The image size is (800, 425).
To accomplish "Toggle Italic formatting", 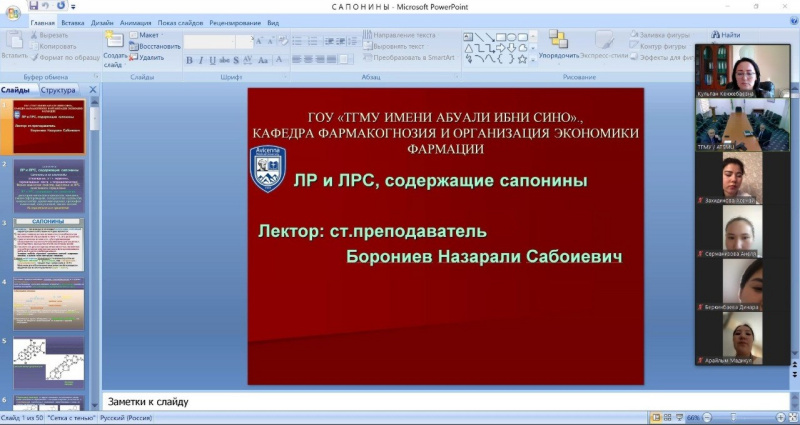I will point(201,60).
